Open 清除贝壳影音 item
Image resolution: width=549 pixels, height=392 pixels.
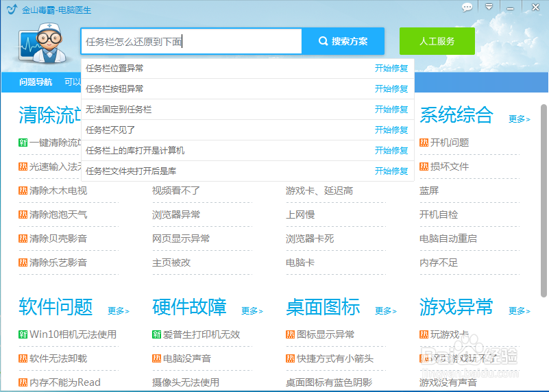58,238
